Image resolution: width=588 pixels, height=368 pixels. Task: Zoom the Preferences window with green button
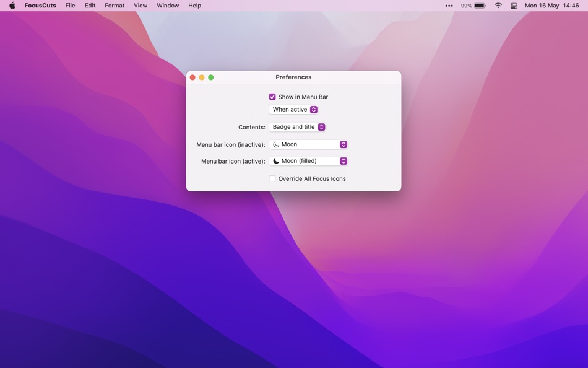[210, 77]
